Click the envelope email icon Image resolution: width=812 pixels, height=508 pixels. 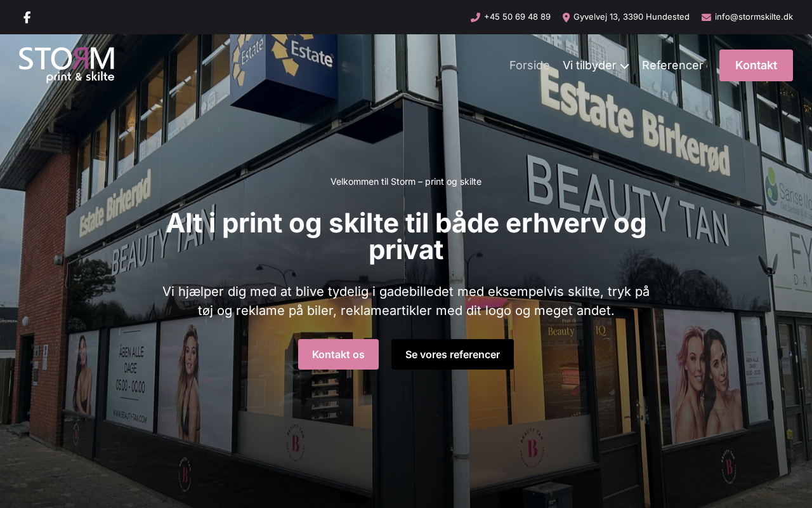706,17
